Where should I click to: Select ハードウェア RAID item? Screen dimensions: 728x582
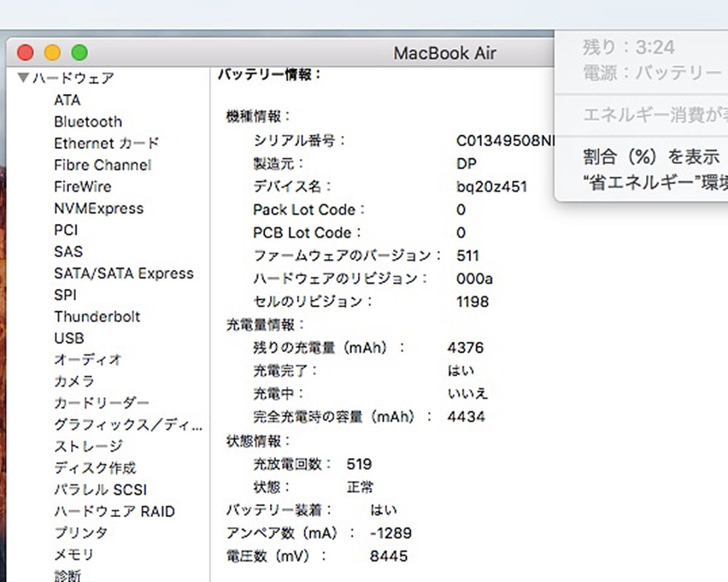point(114,512)
